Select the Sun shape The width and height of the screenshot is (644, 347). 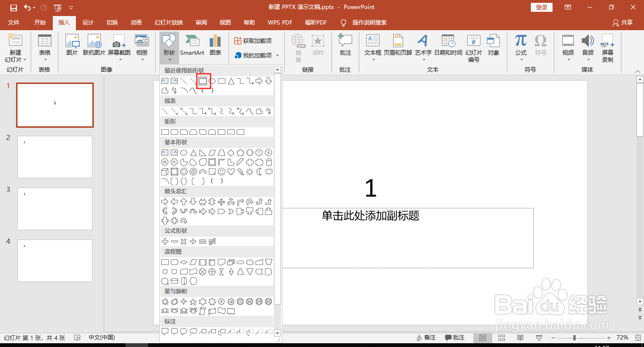(250, 172)
